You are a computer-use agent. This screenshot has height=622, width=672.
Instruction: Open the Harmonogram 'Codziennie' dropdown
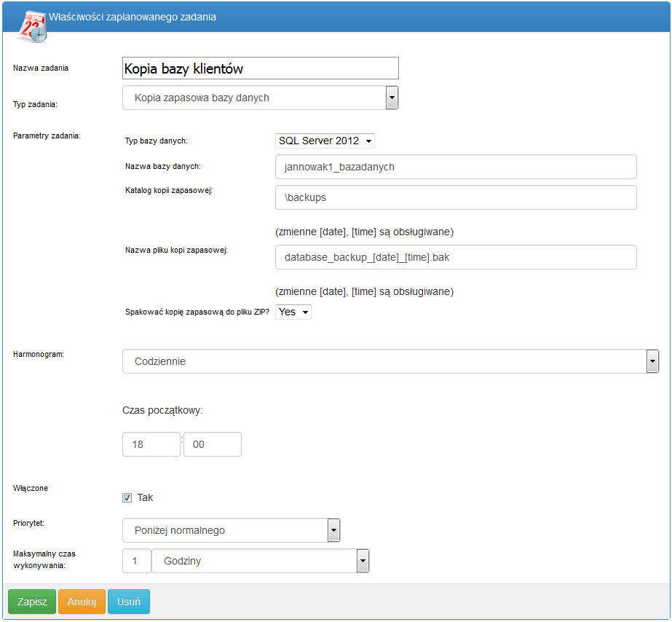click(390, 361)
